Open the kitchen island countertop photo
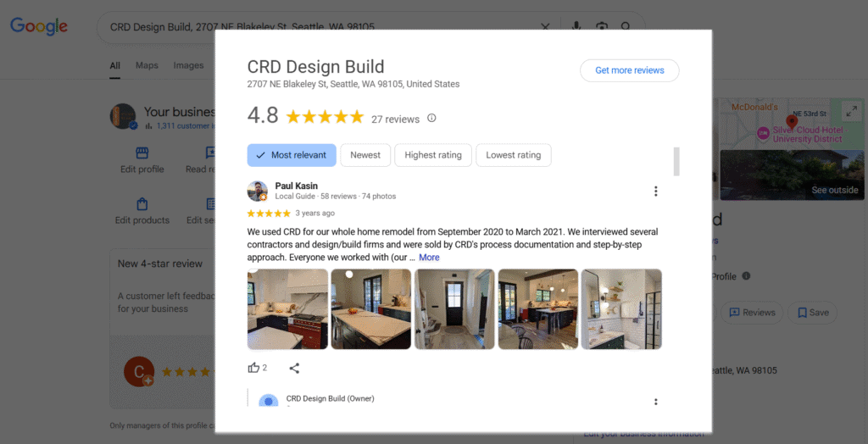Viewport: 868px width, 444px height. pyautogui.click(x=371, y=309)
